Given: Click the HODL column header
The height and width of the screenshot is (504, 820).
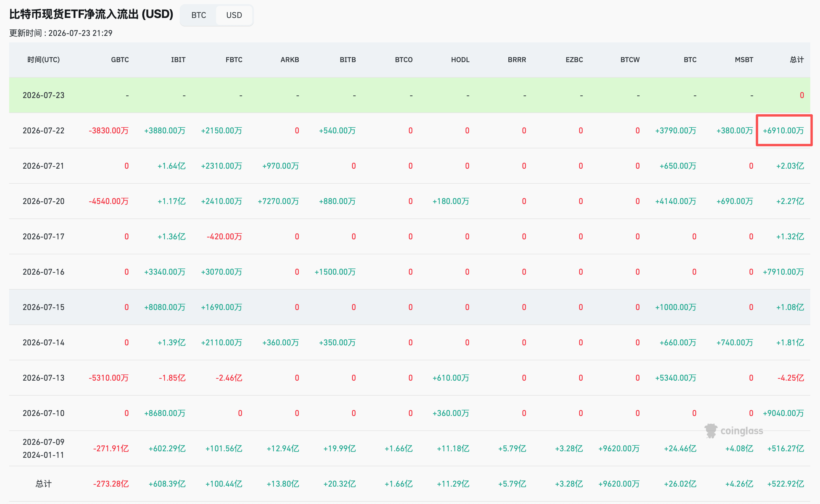Looking at the screenshot, I should 460,60.
